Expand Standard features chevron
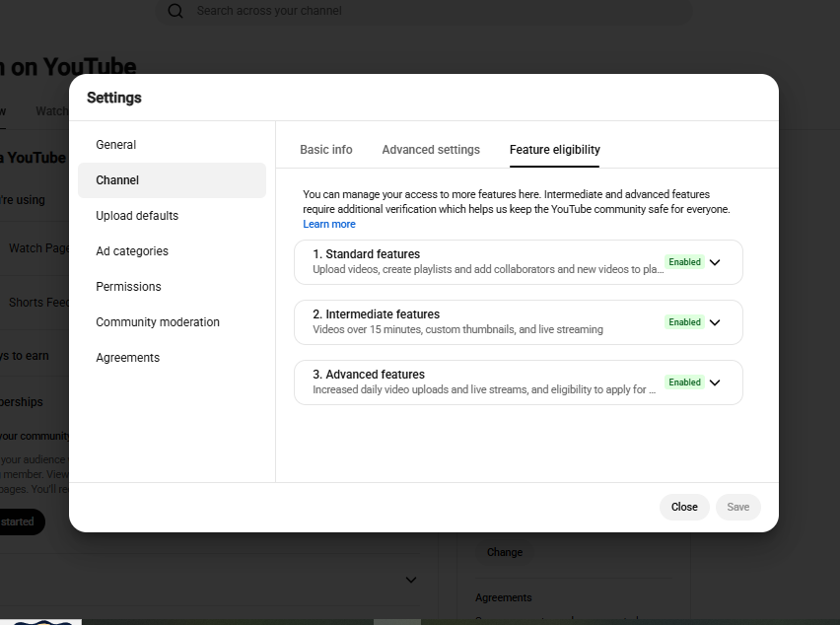 pos(715,262)
